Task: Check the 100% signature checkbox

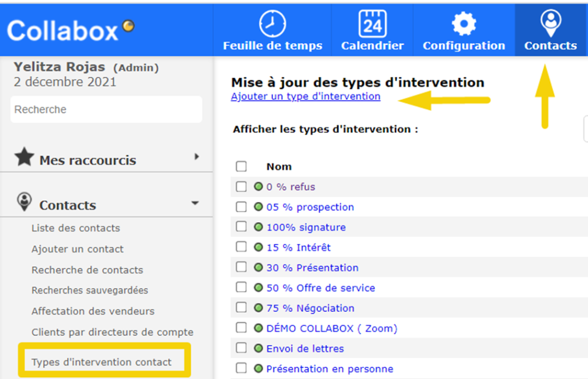Action: click(x=241, y=227)
